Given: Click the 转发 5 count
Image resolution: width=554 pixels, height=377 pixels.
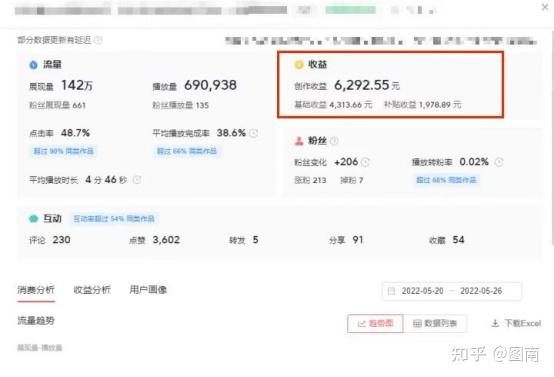Looking at the screenshot, I should pyautogui.click(x=244, y=240).
